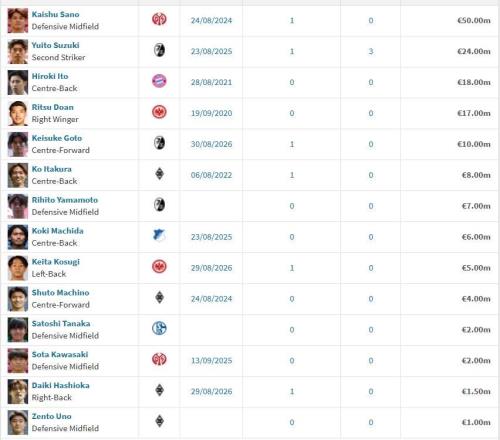This screenshot has height=440, width=500.
Task: Open Kaishu Sano's player profile
Action: (55, 14)
